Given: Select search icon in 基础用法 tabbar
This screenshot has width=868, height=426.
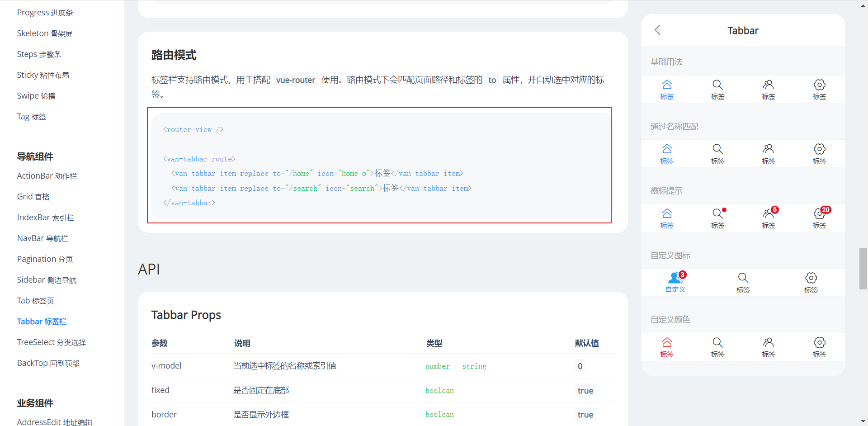Looking at the screenshot, I should (717, 85).
